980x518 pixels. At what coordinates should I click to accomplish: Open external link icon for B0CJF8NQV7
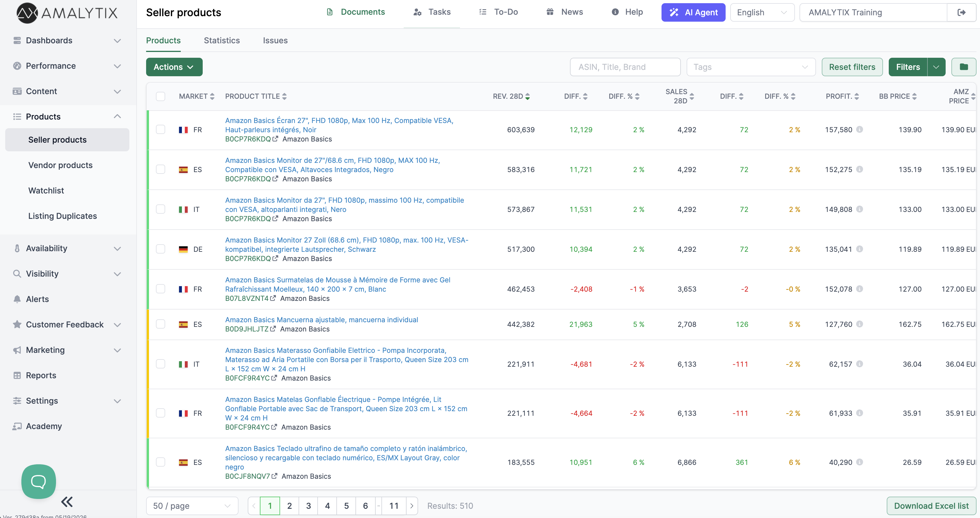[x=274, y=476]
